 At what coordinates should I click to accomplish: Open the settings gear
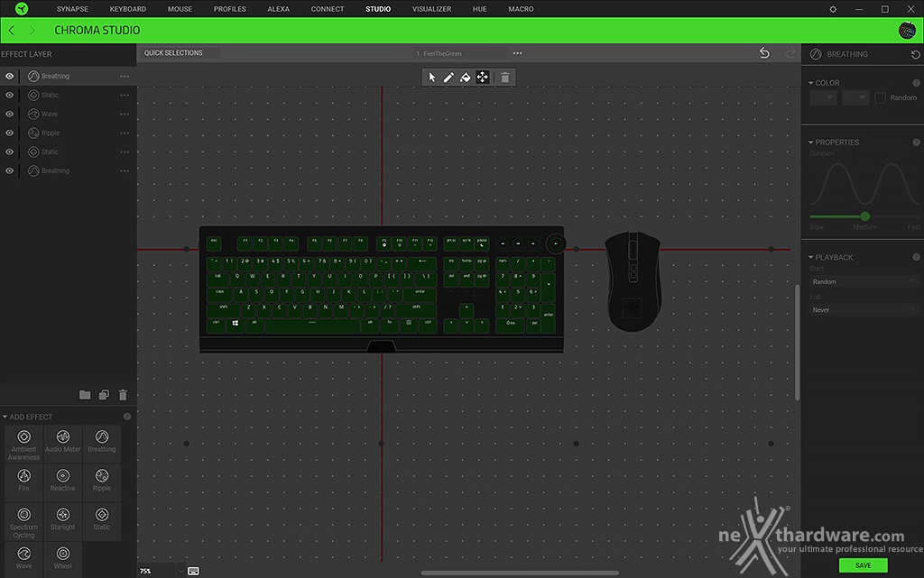[x=833, y=9]
